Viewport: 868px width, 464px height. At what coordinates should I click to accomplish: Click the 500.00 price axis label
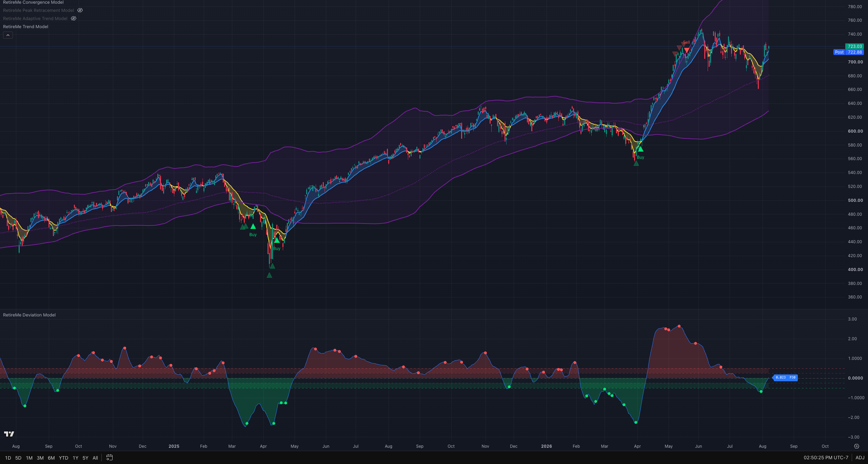[x=855, y=200]
